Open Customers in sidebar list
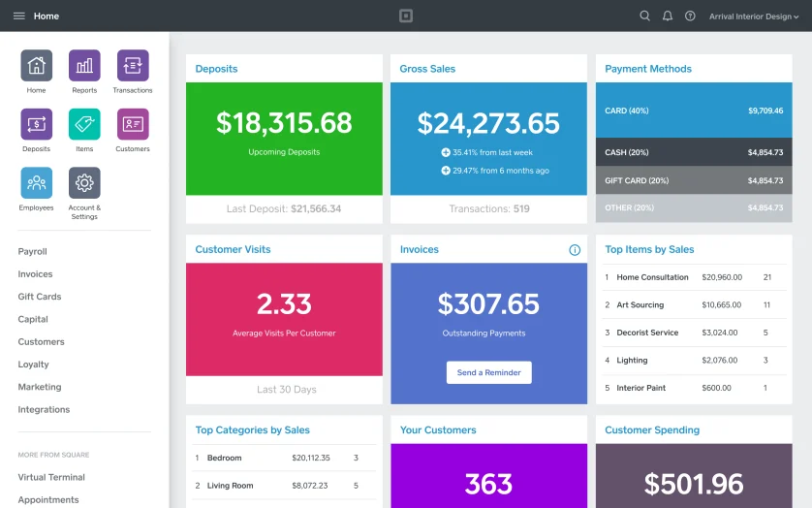The image size is (812, 508). click(x=41, y=341)
